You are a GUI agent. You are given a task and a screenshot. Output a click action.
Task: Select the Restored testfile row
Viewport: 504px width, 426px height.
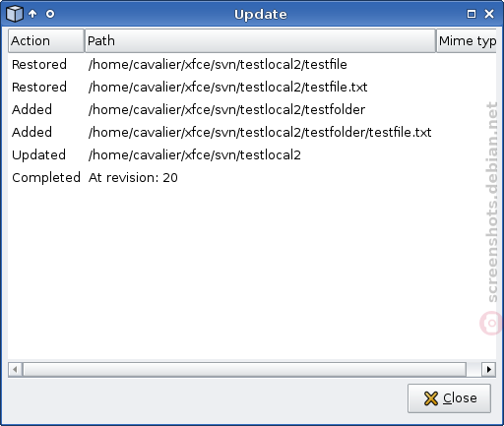tap(252, 64)
